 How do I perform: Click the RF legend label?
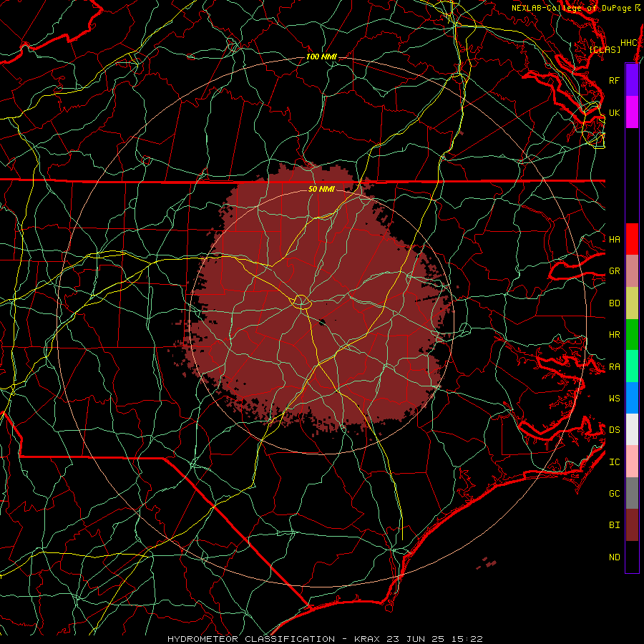click(x=615, y=80)
